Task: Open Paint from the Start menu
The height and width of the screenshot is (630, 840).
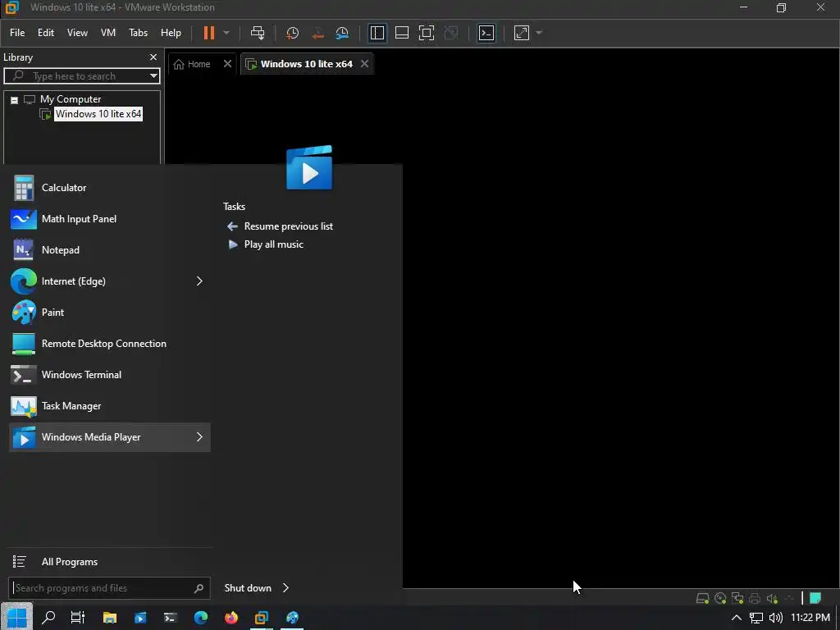Action: (109, 313)
